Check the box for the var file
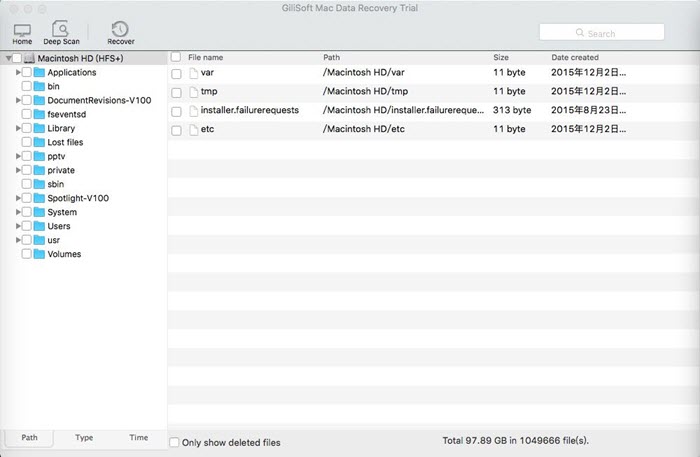This screenshot has height=457, width=700. pyautogui.click(x=176, y=74)
